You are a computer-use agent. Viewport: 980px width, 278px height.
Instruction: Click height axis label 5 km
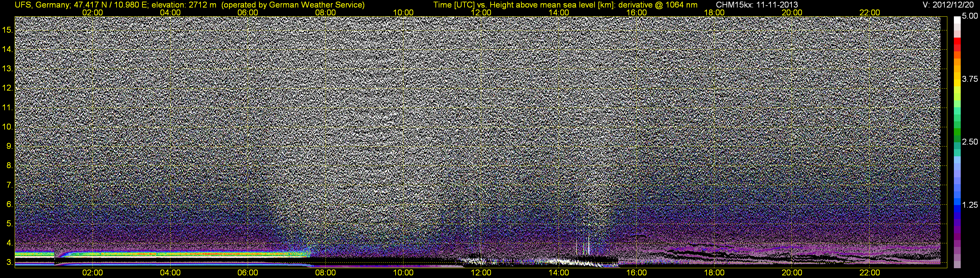point(9,224)
